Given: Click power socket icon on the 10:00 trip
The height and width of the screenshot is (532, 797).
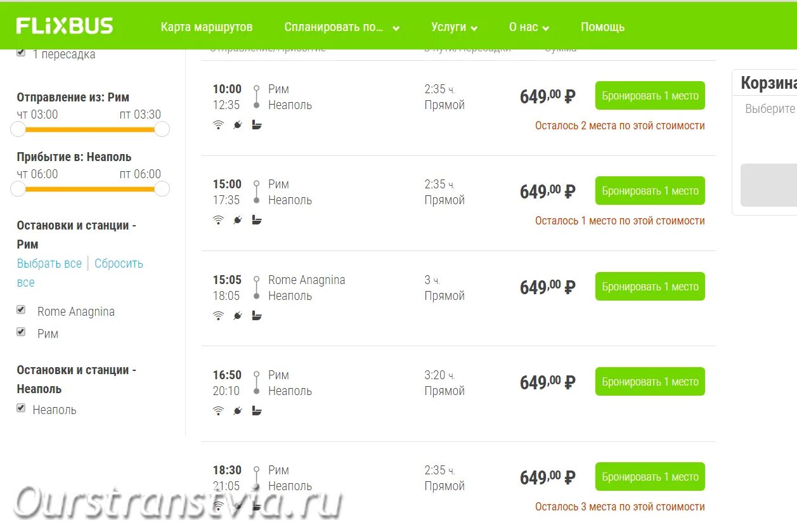Looking at the screenshot, I should click(x=238, y=125).
